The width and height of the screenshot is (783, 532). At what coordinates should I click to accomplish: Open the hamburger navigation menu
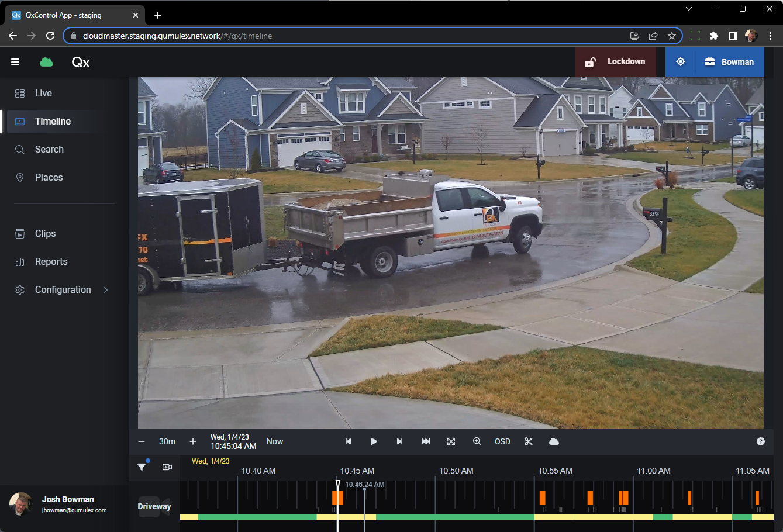[15, 62]
